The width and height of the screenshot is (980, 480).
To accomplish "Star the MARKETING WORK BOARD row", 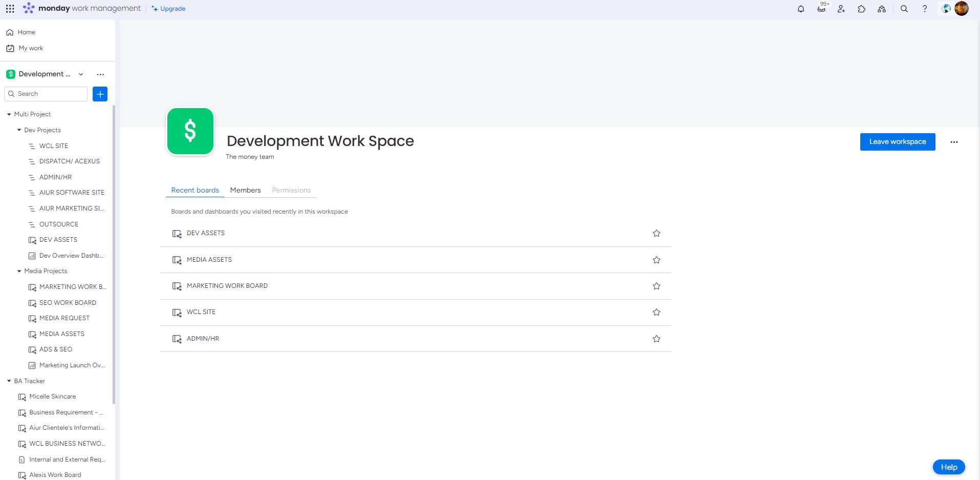I will click(x=657, y=286).
